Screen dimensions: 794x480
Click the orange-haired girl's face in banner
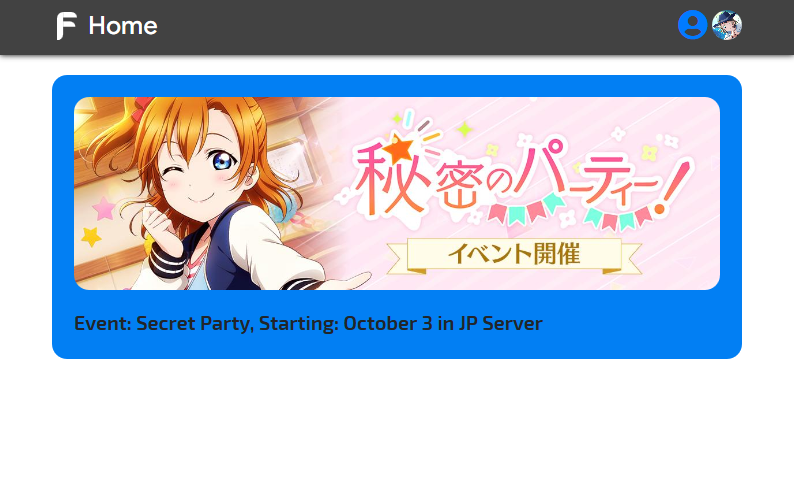(203, 170)
